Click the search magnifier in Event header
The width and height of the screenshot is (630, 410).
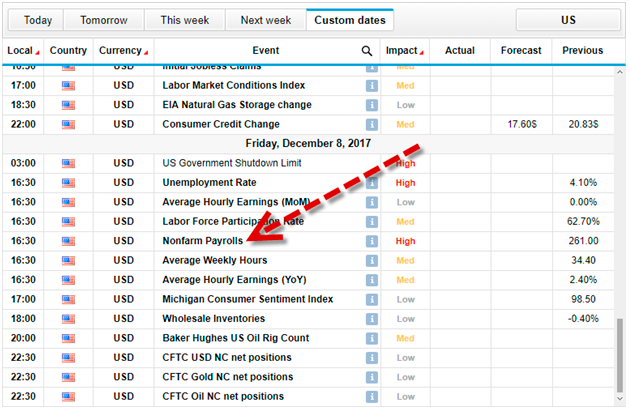click(x=367, y=50)
